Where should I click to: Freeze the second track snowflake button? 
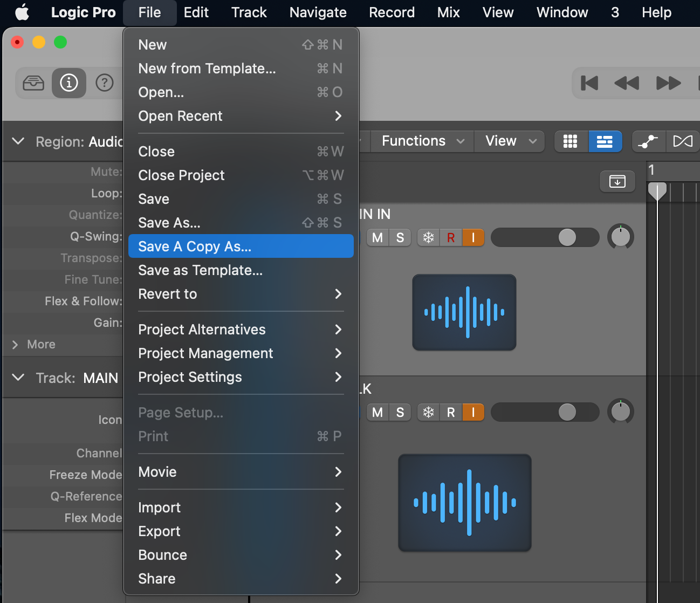pyautogui.click(x=429, y=412)
